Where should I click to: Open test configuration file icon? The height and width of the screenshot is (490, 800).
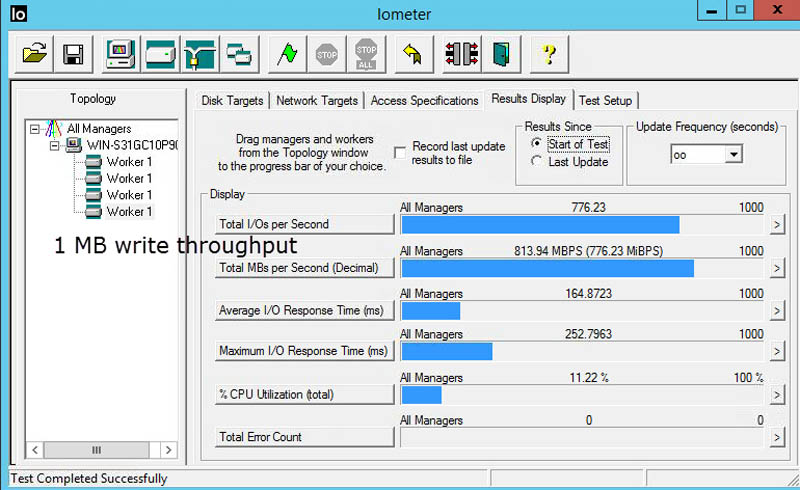pyautogui.click(x=34, y=54)
